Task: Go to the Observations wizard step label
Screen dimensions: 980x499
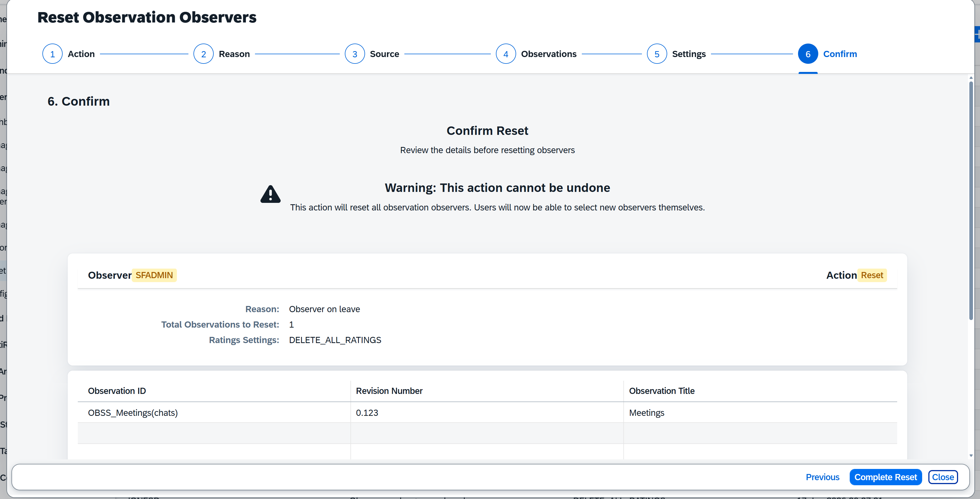Action: (549, 54)
